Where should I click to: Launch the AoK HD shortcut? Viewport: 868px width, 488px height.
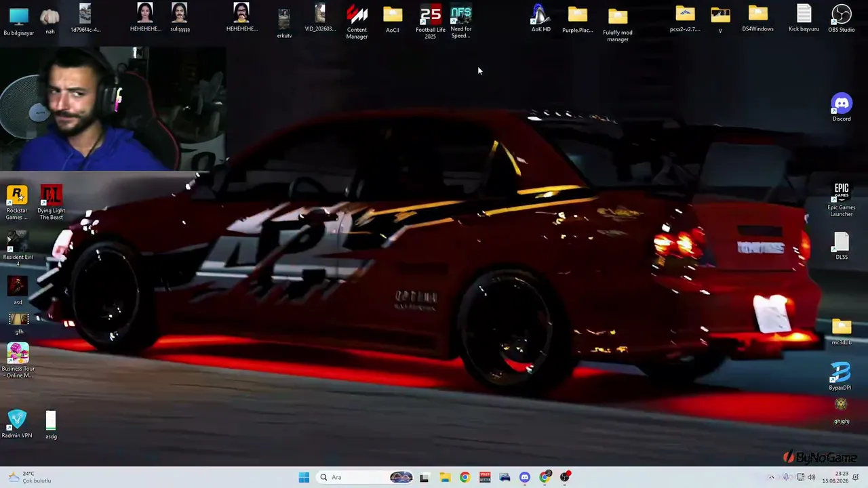[540, 19]
